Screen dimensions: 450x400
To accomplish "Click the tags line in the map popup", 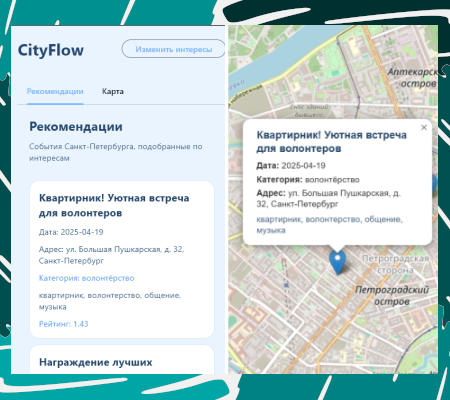I will click(329, 224).
